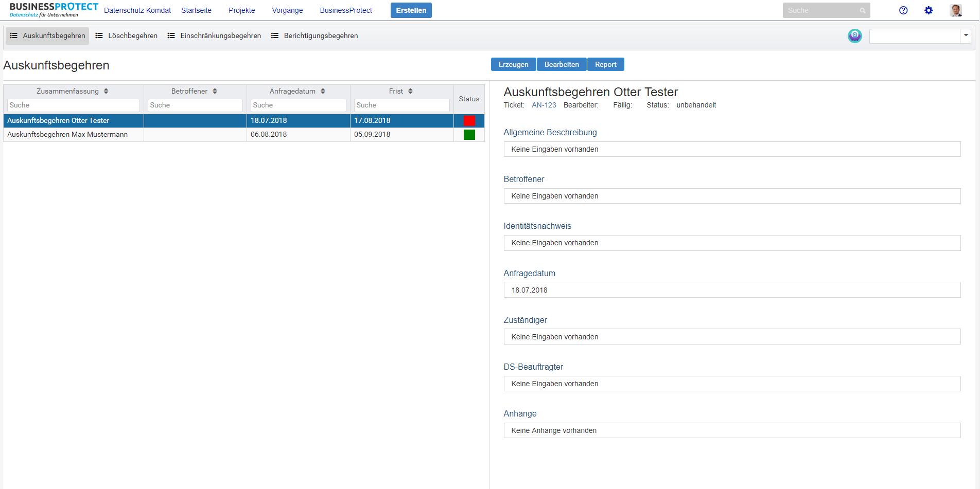The height and width of the screenshot is (489, 980).
Task: Click the purple assistant robot icon
Action: tap(855, 36)
